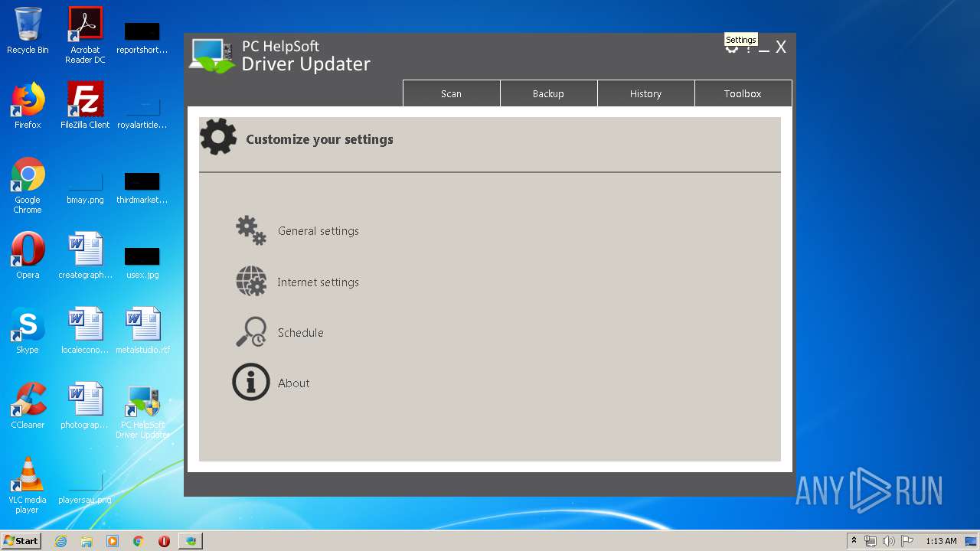Launch Chrome from the taskbar
Viewport: 980px width, 551px height.
coord(139,541)
